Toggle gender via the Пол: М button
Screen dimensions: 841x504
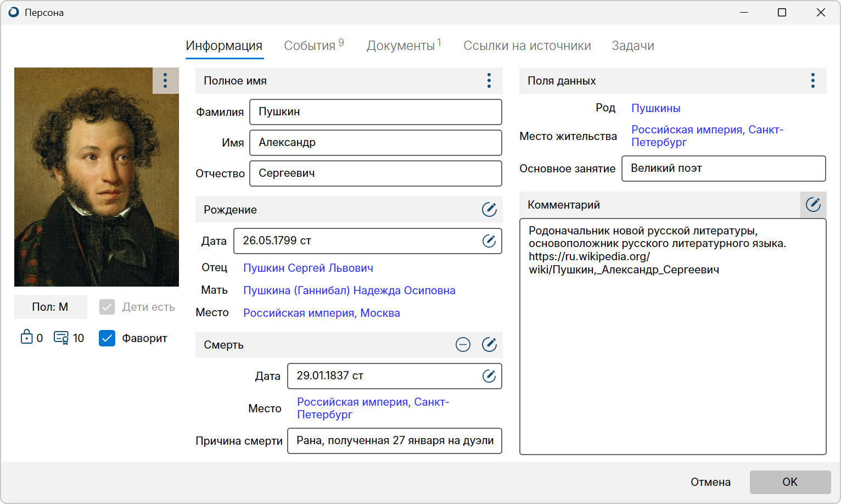pos(50,306)
